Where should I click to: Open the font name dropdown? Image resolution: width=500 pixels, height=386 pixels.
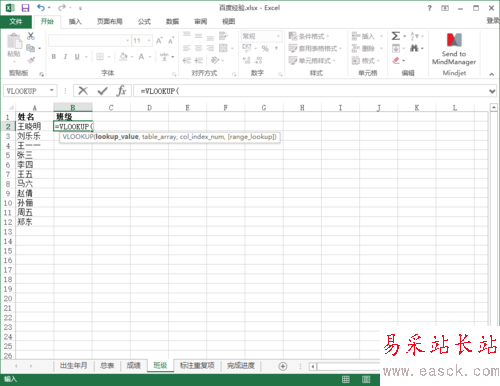127,41
